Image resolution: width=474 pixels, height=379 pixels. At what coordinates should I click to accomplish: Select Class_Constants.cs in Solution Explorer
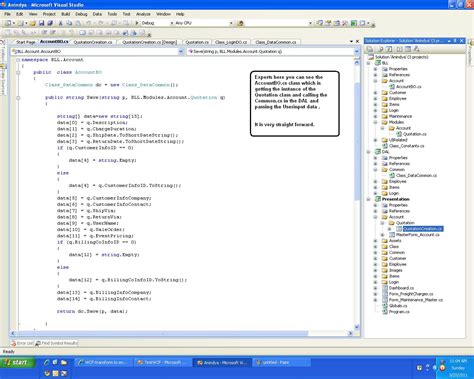(403, 146)
